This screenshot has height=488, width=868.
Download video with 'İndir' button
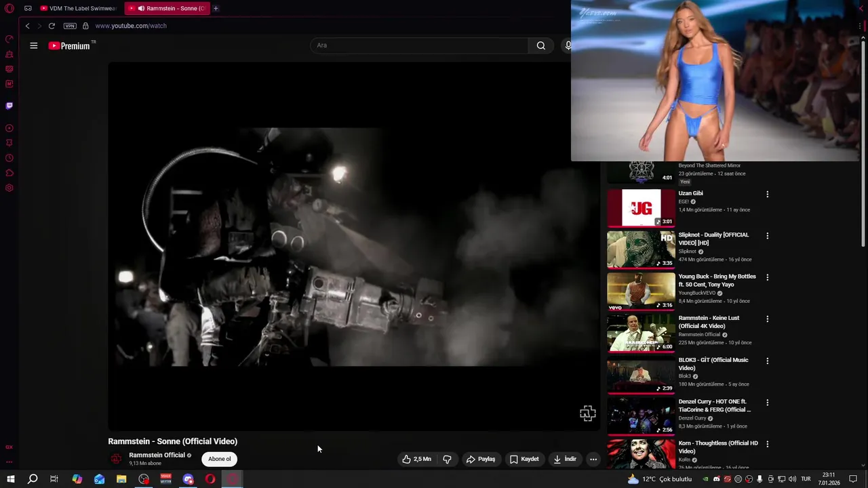[565, 459]
